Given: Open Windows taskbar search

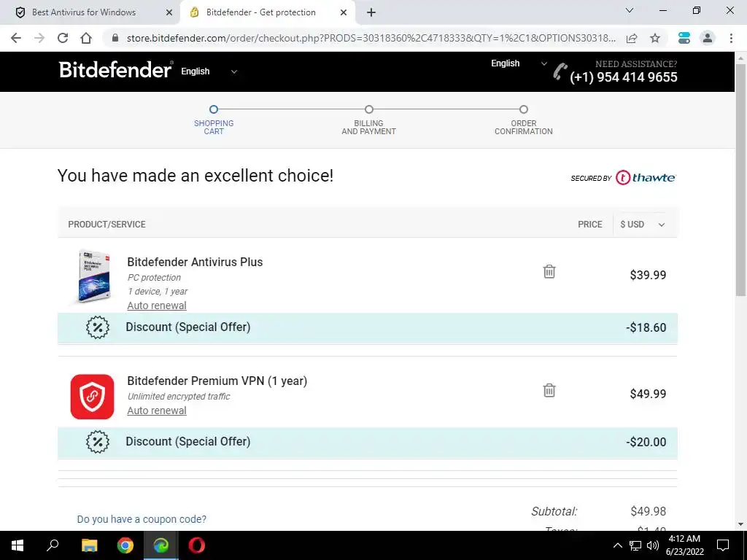Looking at the screenshot, I should [53, 545].
